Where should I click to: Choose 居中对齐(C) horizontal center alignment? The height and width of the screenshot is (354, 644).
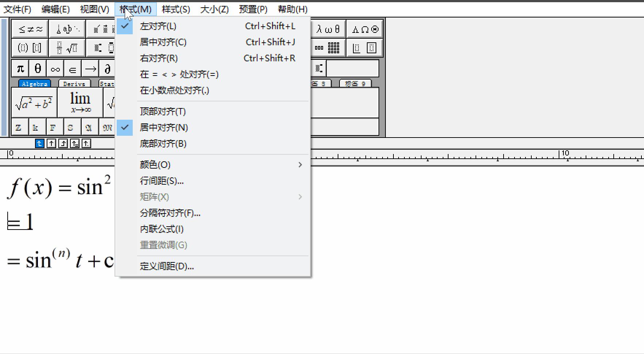click(x=213, y=42)
